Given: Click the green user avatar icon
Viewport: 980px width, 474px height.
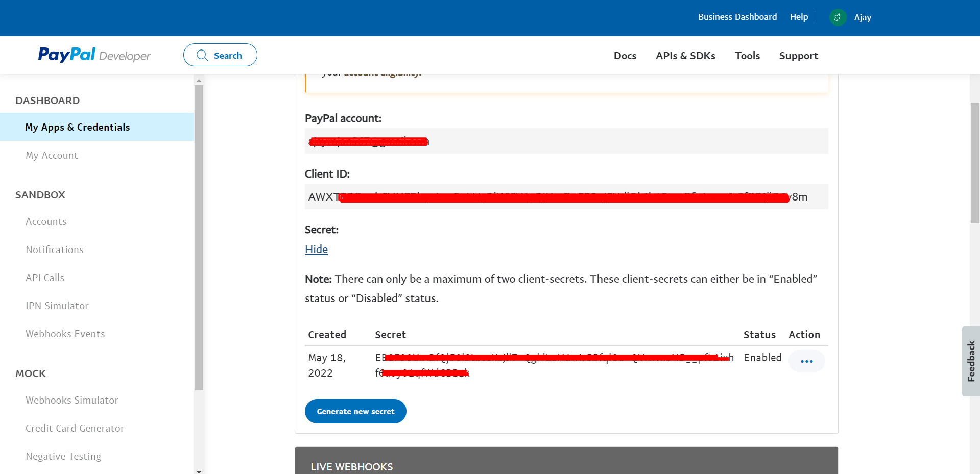Looking at the screenshot, I should 838,17.
